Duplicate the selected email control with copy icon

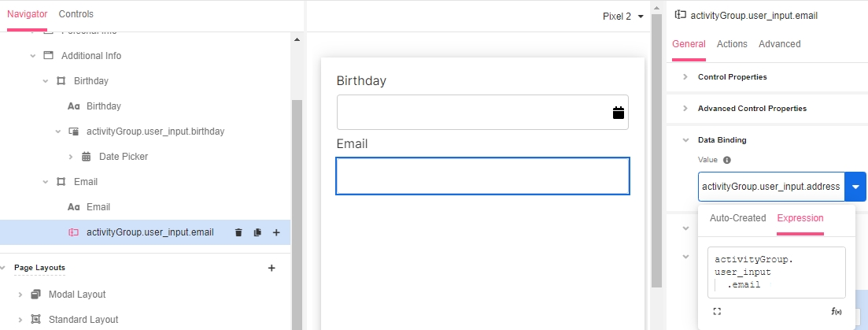257,232
